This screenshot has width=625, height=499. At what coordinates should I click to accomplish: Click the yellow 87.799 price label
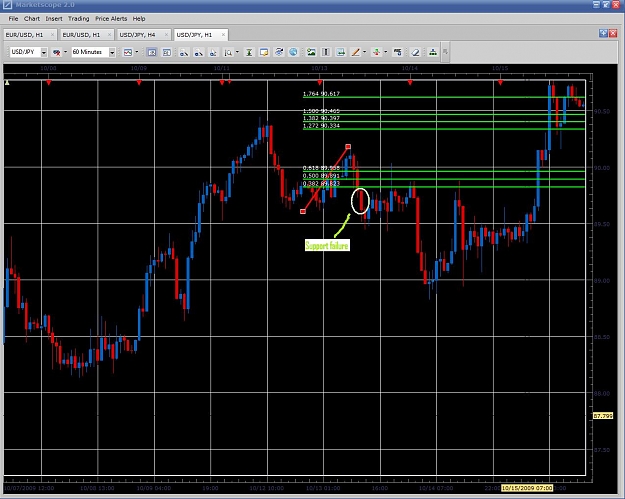coord(603,416)
